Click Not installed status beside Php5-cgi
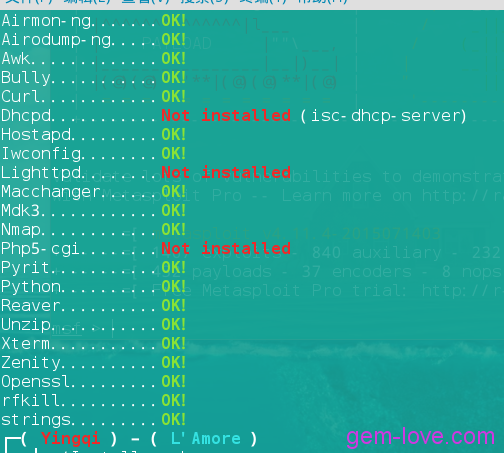Screen dimensions: 504x453 [x=226, y=249]
